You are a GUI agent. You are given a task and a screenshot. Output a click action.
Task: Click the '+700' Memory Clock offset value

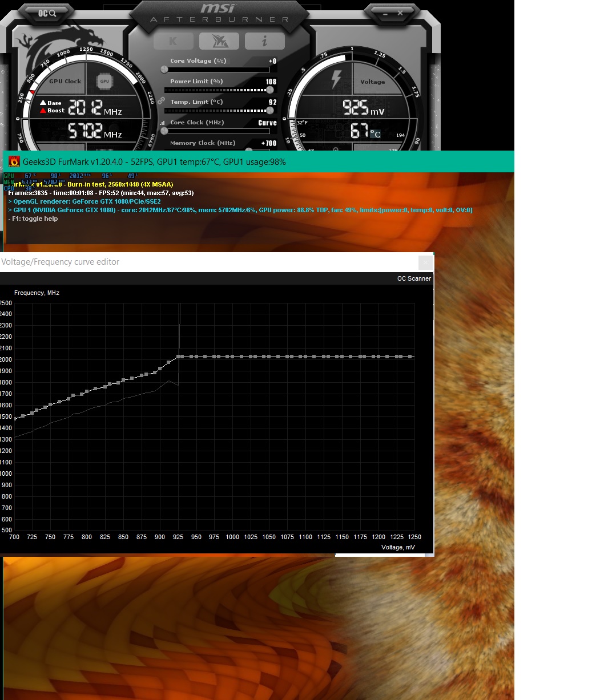click(x=269, y=143)
